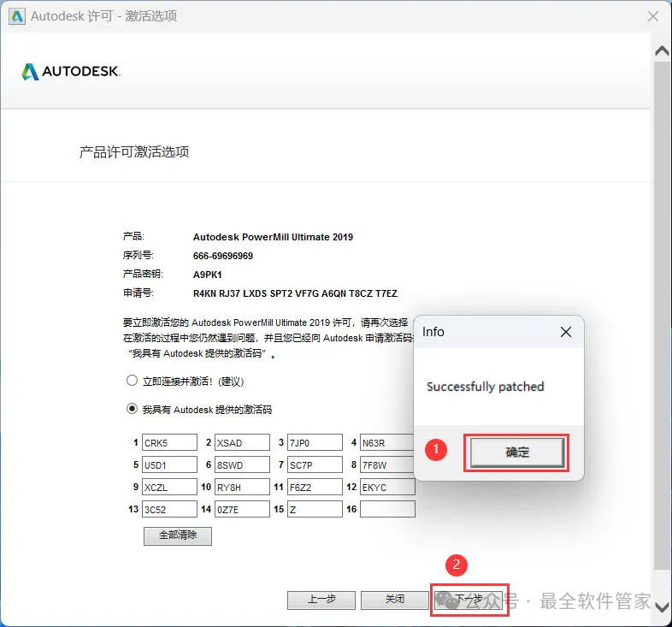Click the scrollbar up arrow
Image resolution: width=672 pixels, height=627 pixels.
(x=662, y=51)
